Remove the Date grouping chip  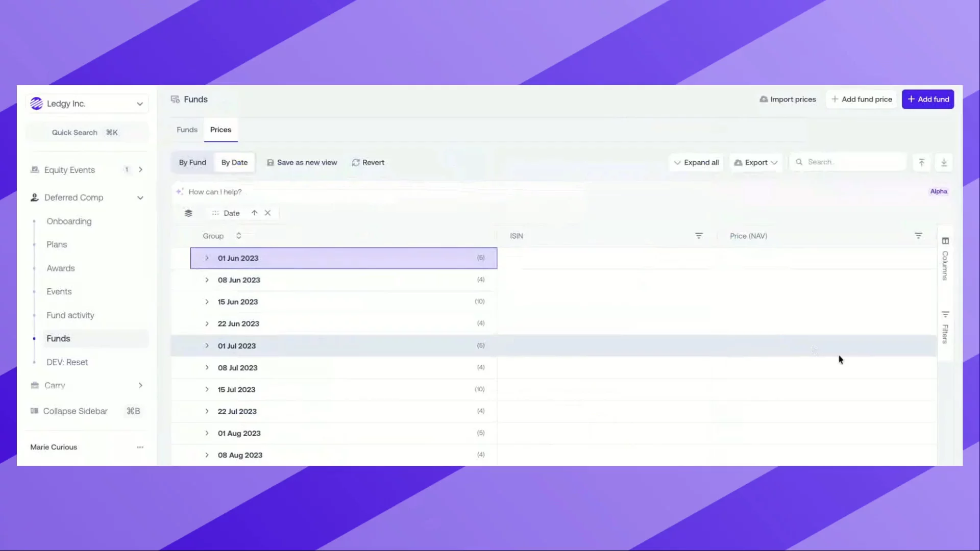click(x=267, y=213)
